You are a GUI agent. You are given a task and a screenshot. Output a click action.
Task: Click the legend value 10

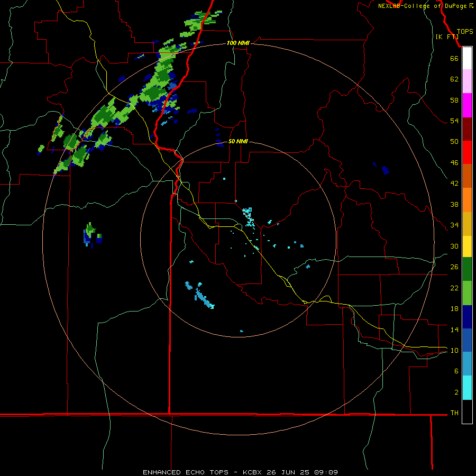click(x=454, y=351)
